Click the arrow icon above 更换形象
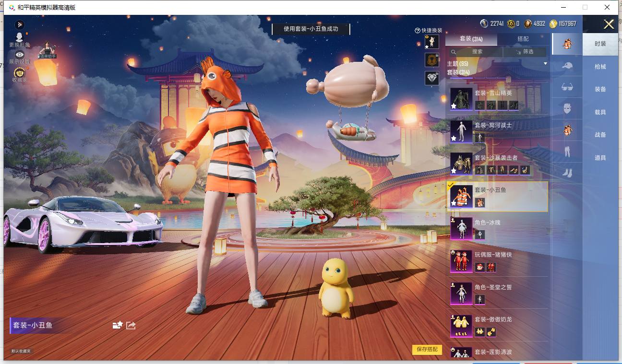 coord(20,24)
